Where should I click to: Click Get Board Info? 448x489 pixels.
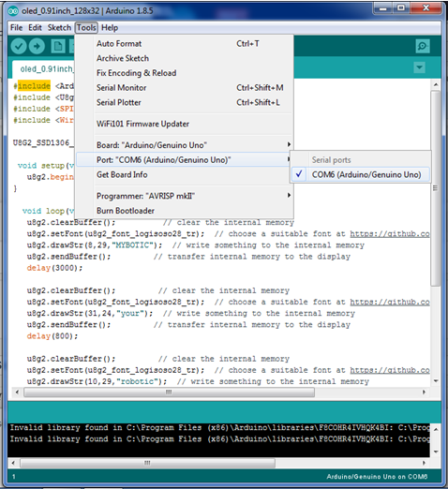[x=185, y=174]
